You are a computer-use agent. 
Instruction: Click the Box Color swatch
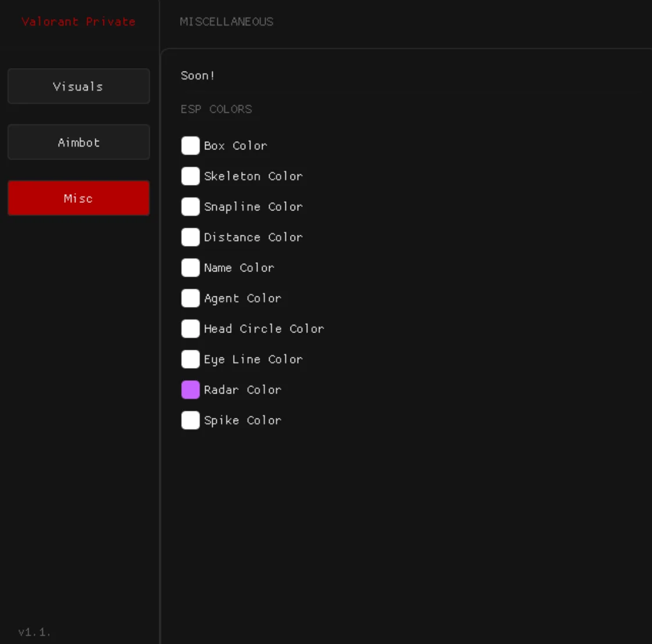tap(190, 146)
